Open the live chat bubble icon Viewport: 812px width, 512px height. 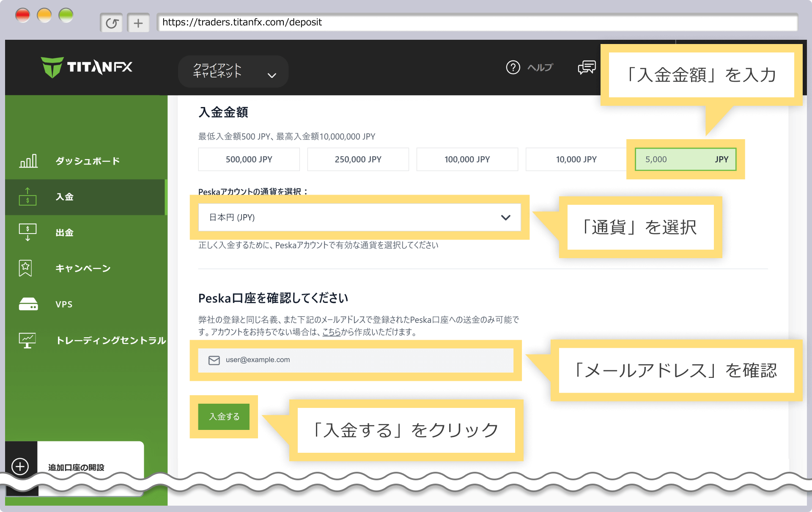587,67
